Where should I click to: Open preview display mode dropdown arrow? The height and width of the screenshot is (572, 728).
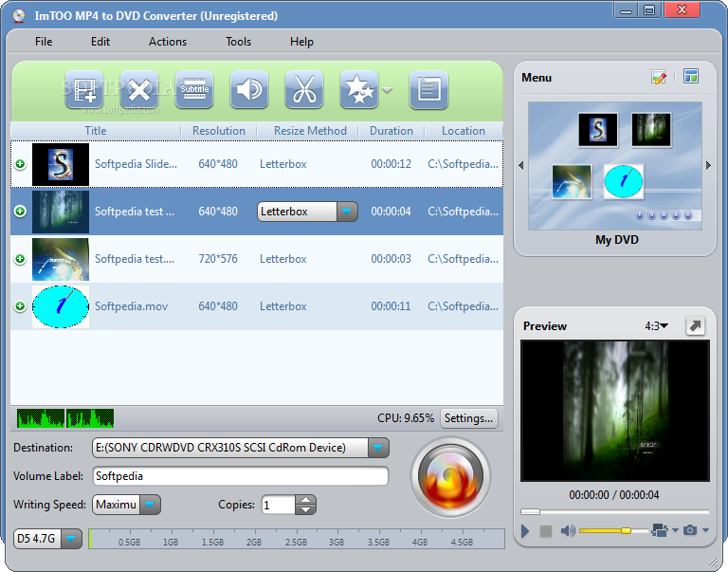675,530
